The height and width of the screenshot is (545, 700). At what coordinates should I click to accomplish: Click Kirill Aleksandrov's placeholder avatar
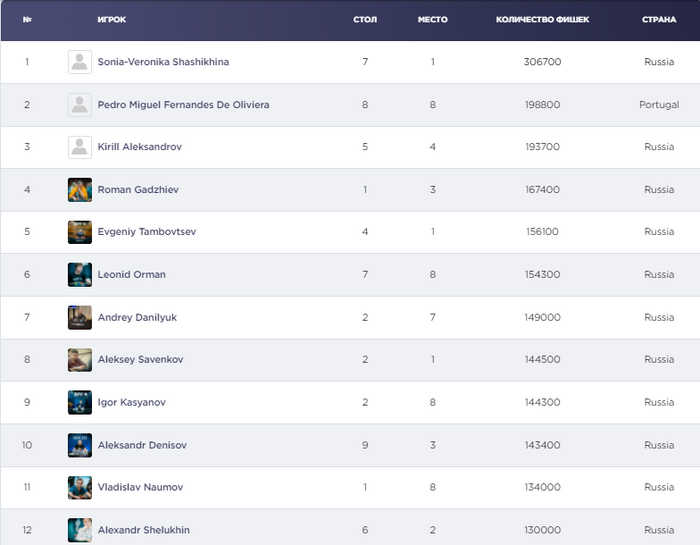click(x=80, y=147)
